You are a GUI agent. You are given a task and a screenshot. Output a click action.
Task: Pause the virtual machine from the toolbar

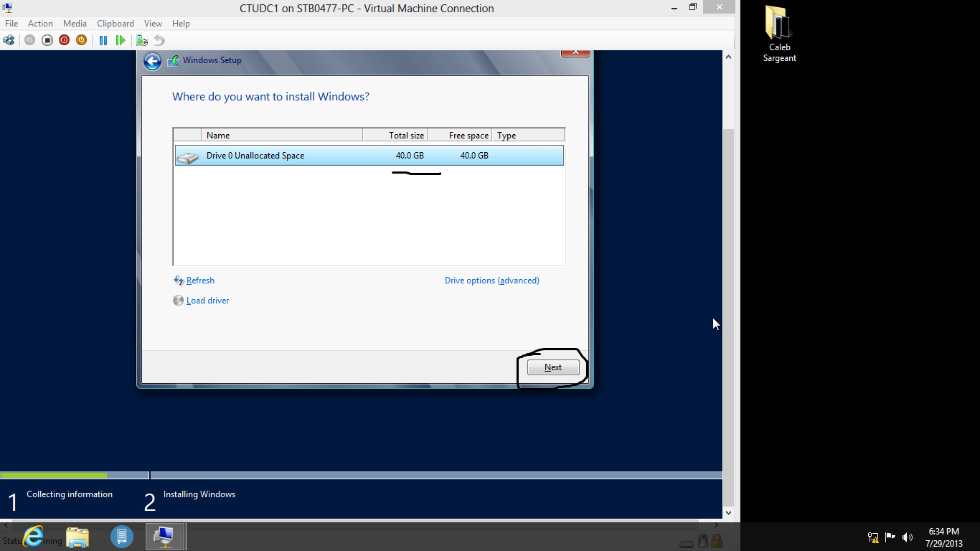(103, 40)
